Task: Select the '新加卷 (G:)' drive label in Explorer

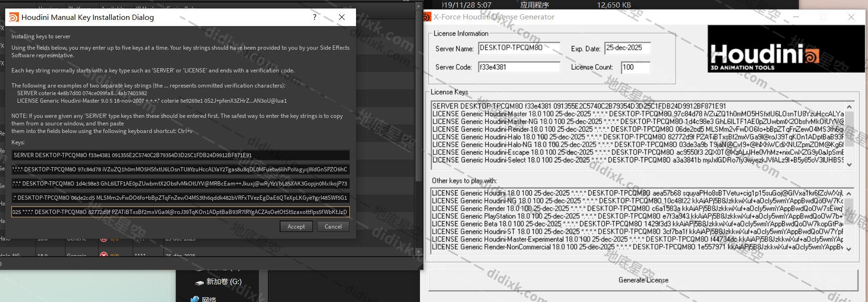Action: tap(224, 282)
